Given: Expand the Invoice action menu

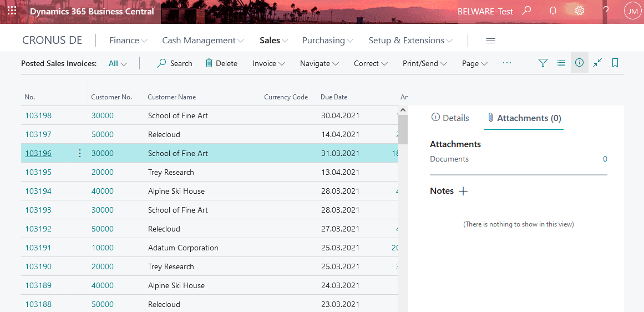Looking at the screenshot, I should 268,63.
